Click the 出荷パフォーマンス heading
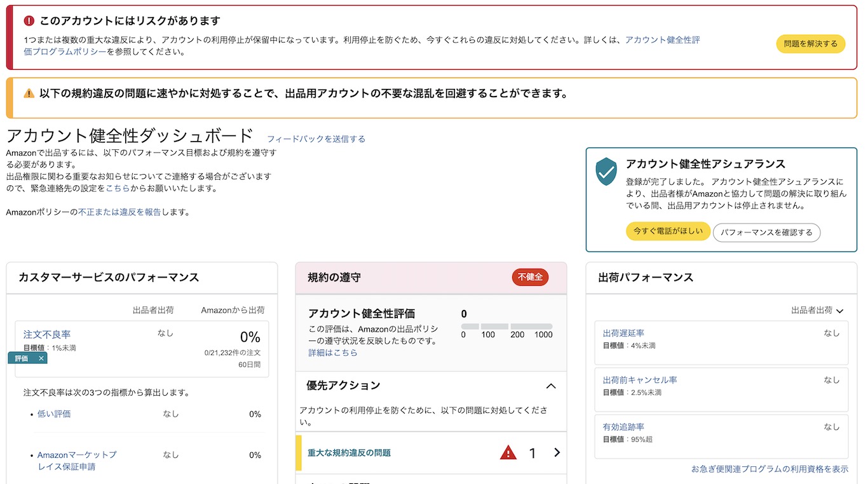The image size is (868, 484). pyautogui.click(x=646, y=278)
